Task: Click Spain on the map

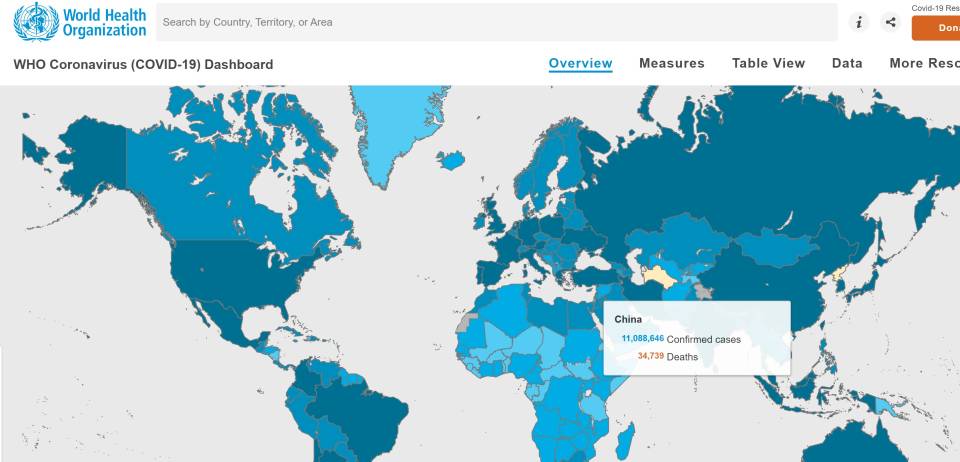Action: point(492,274)
